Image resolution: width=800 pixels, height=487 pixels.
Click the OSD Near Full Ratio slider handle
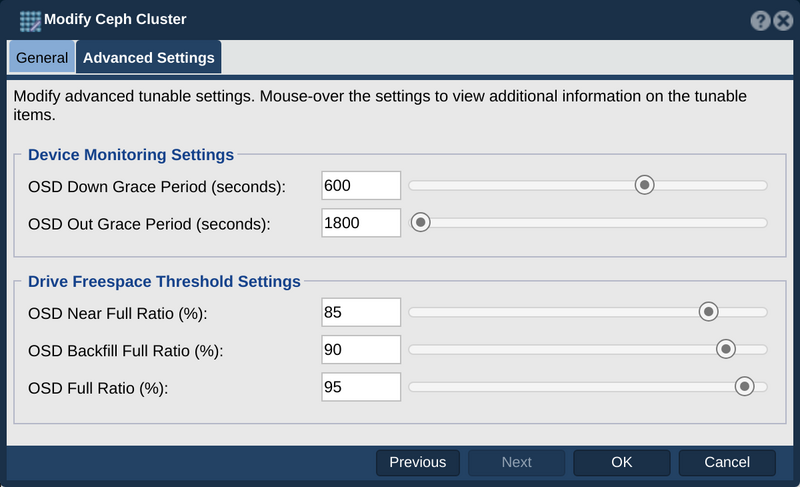[x=708, y=312]
